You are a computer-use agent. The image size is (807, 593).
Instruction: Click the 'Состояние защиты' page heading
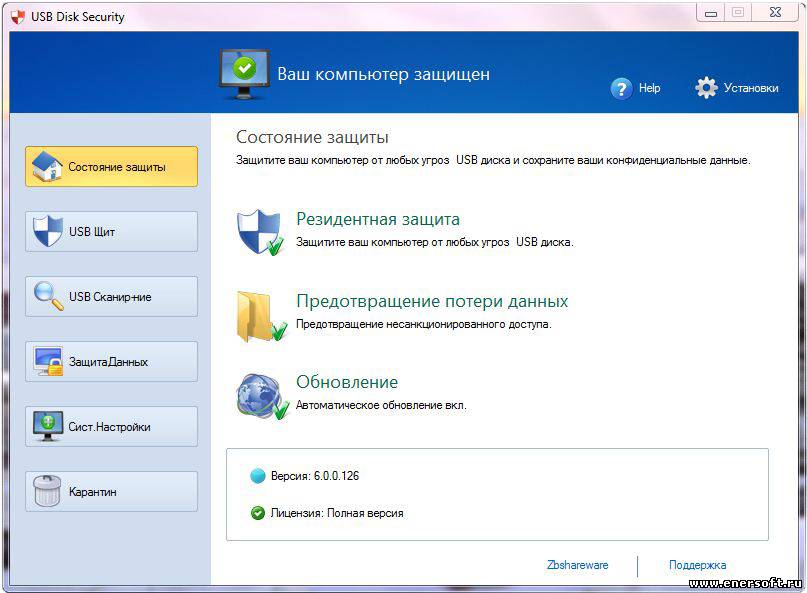click(312, 137)
